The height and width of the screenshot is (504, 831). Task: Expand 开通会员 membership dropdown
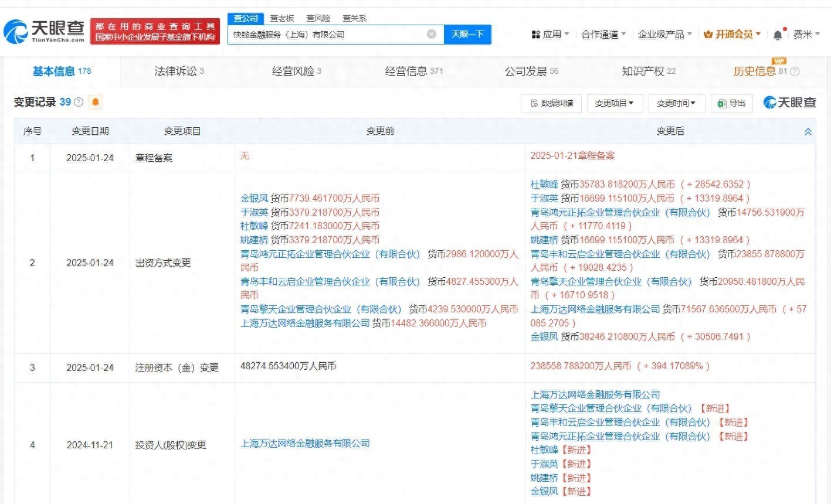(732, 35)
